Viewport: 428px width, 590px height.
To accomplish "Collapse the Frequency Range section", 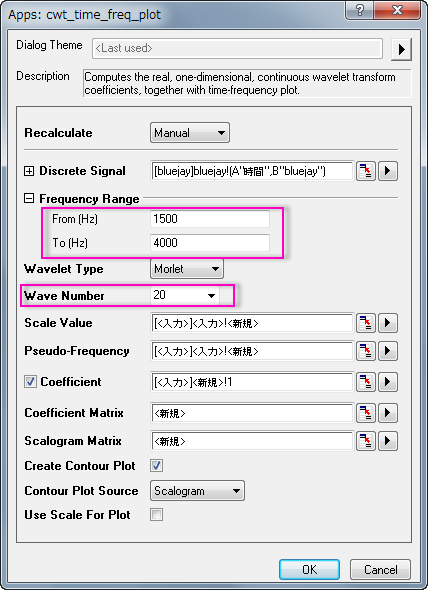I will [x=29, y=199].
